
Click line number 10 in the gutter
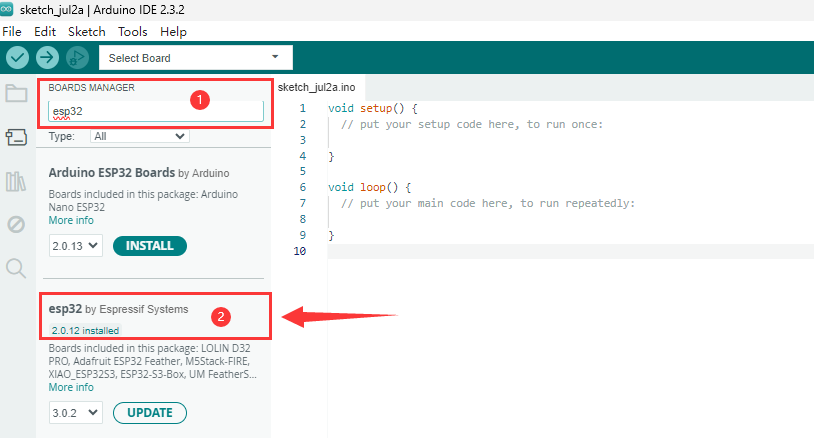tap(300, 251)
